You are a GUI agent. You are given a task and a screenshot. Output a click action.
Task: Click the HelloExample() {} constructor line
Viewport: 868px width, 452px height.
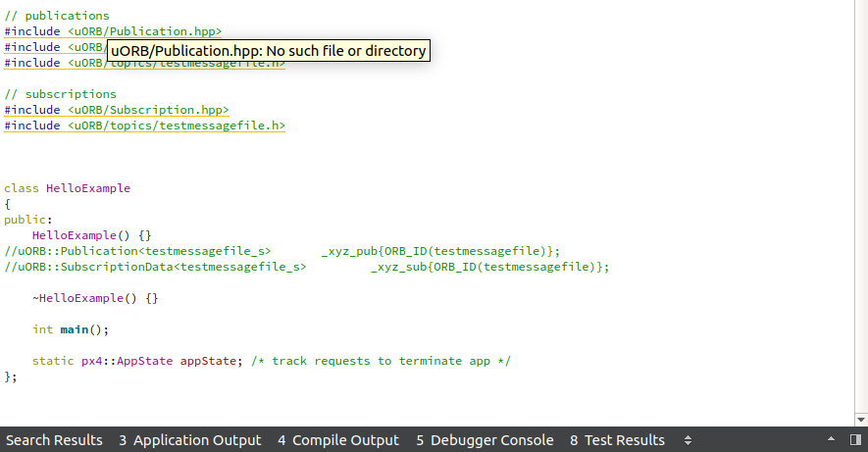point(92,235)
